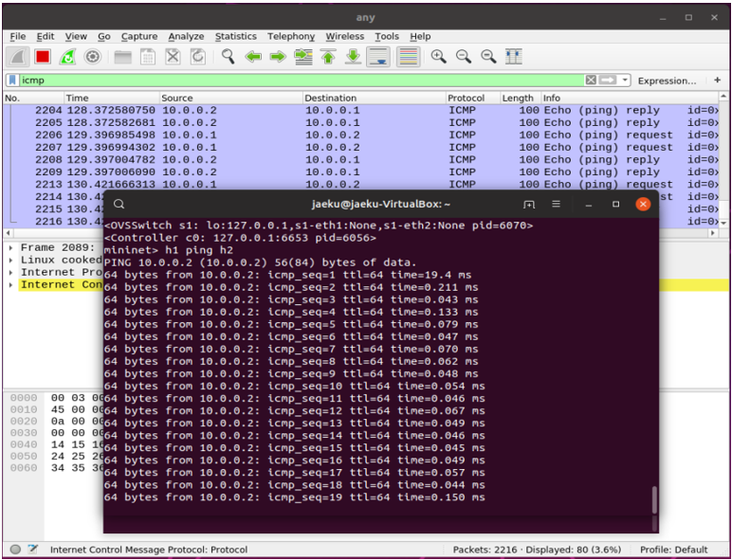Screen dimensions: 732x560
Task: Open the Telephony menu
Action: click(291, 36)
